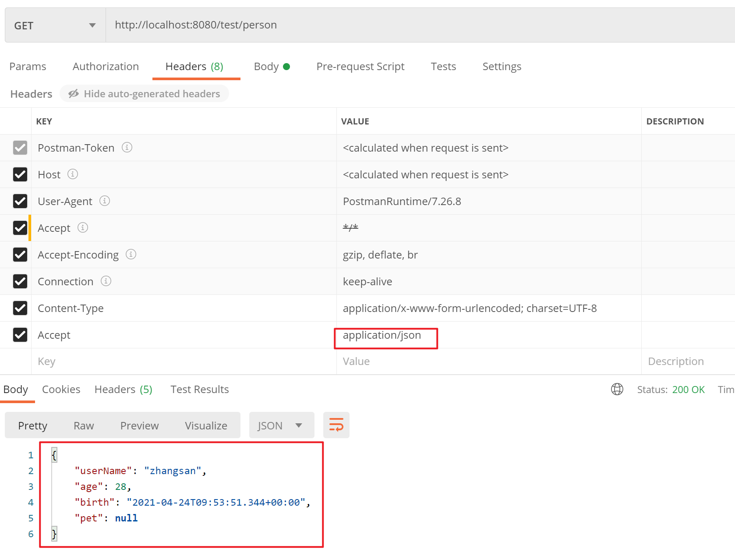Image resolution: width=735 pixels, height=560 pixels.
Task: Click the globe network icon near Status
Action: pyautogui.click(x=617, y=389)
